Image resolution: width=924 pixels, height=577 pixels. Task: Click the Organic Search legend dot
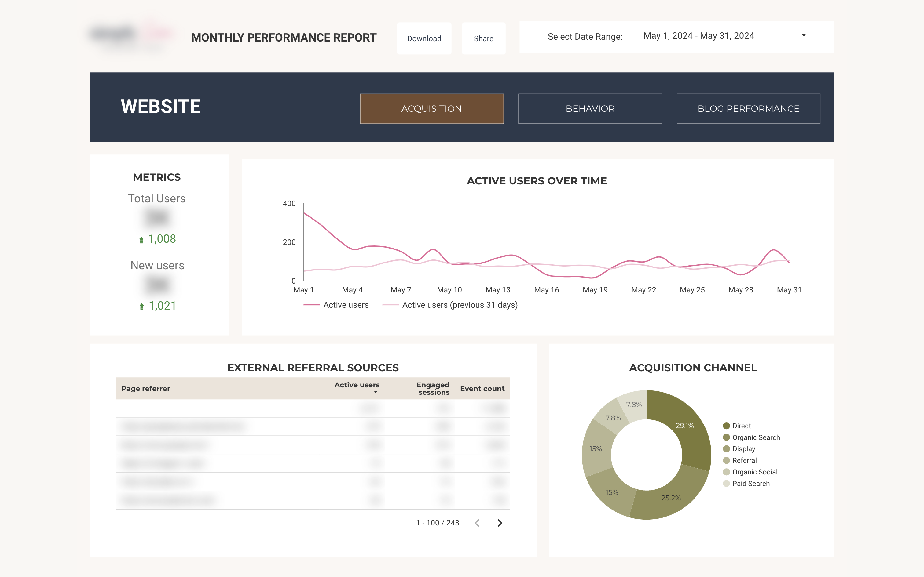726,437
